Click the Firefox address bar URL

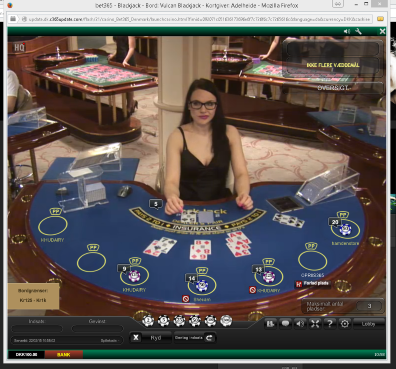tap(198, 19)
